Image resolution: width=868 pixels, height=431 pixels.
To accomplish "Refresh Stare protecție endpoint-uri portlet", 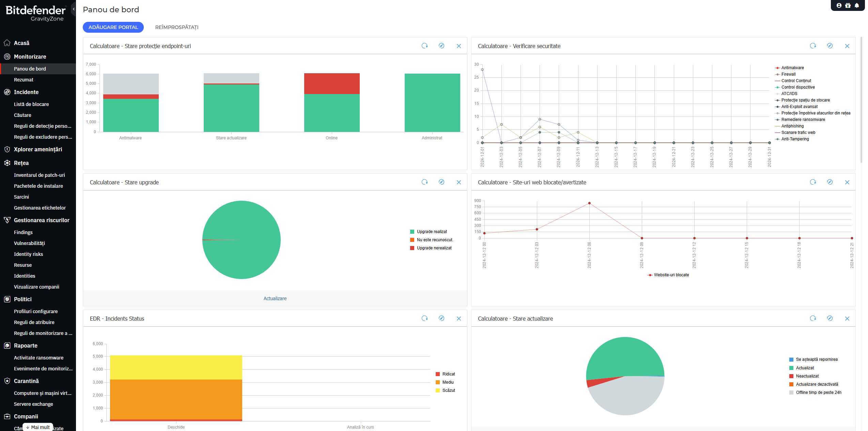I will [x=424, y=46].
